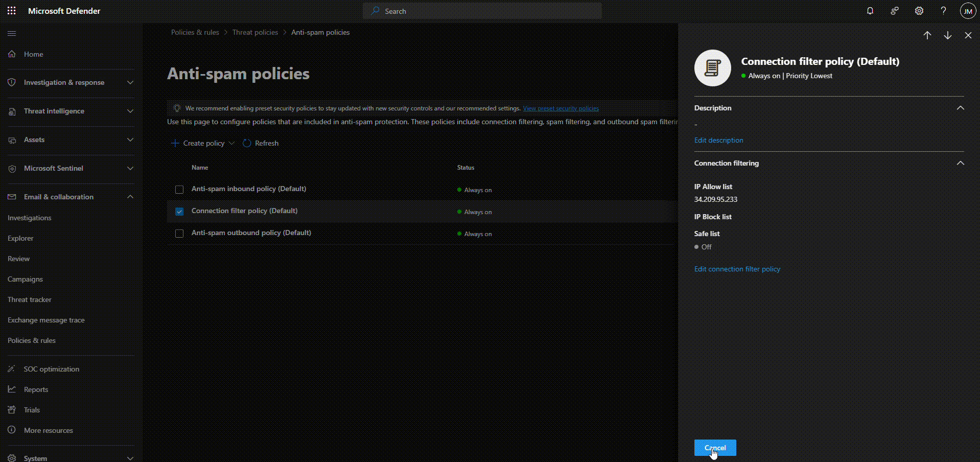The image size is (980, 462).
Task: Open Exchange message trace in sidebar
Action: [x=46, y=320]
